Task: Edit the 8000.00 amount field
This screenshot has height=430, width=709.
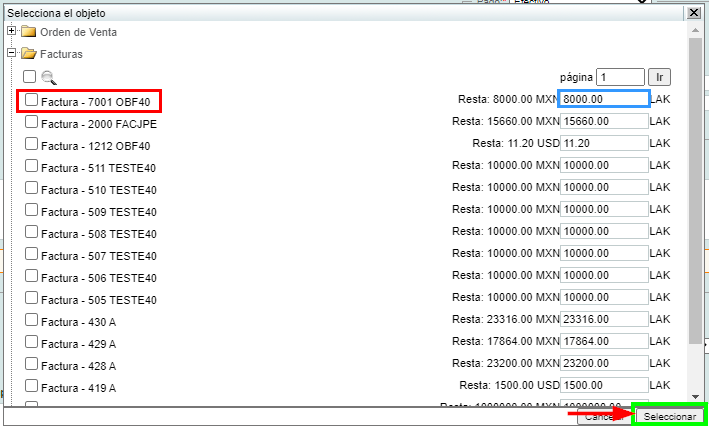Action: click(x=604, y=100)
